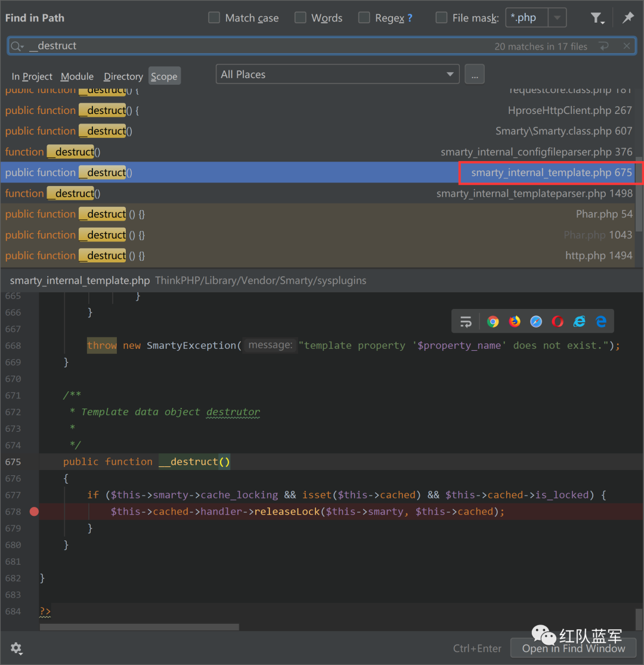The image size is (644, 665).
Task: Pin the Find in Path window
Action: (628, 18)
